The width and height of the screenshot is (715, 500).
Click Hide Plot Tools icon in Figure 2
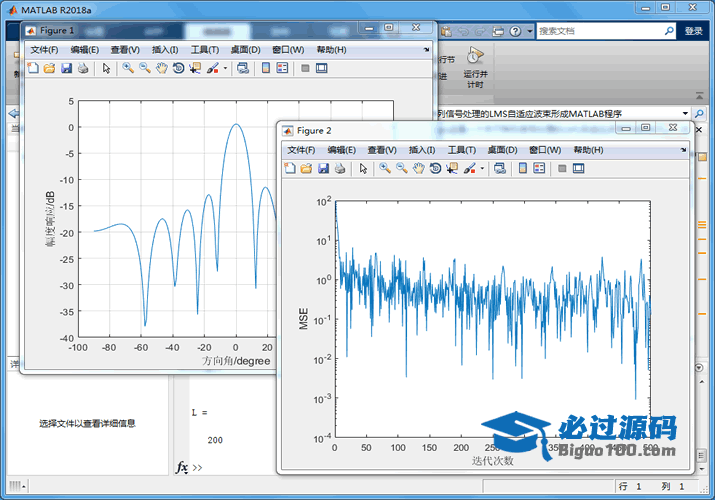[562, 169]
